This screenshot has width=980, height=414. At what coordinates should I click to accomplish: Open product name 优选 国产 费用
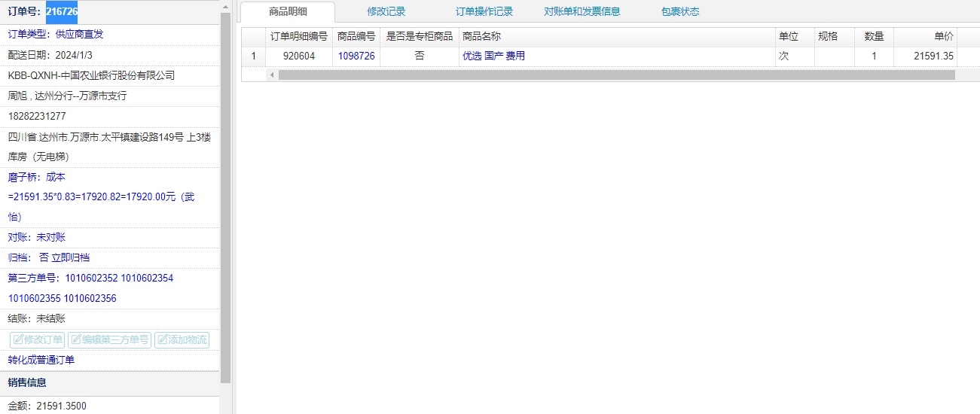[494, 56]
